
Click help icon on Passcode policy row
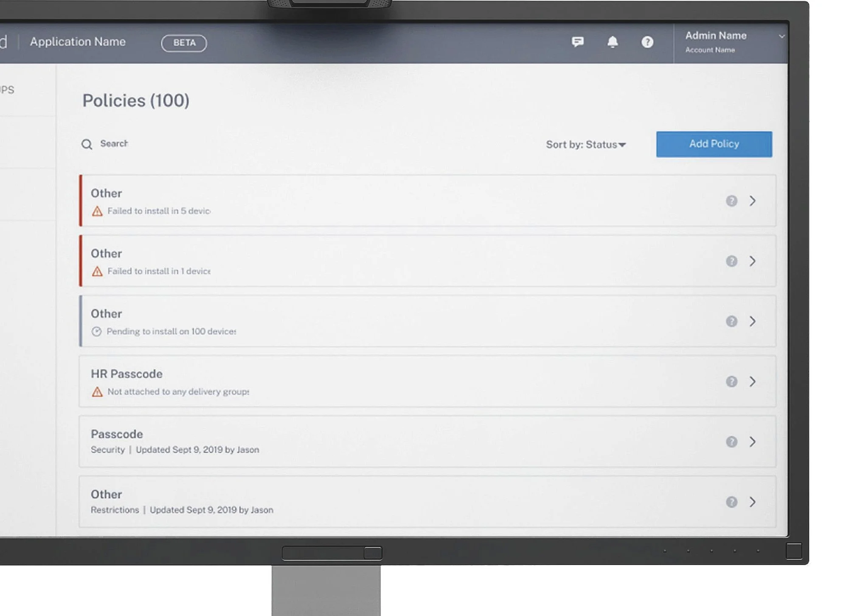(731, 442)
